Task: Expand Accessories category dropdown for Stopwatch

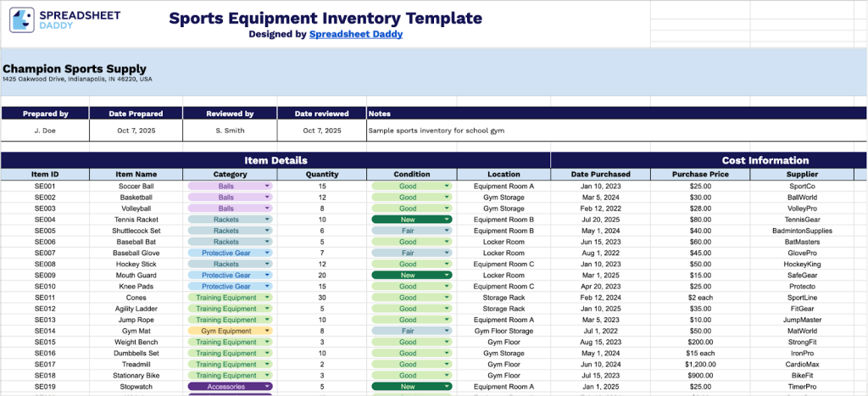Action: point(267,387)
